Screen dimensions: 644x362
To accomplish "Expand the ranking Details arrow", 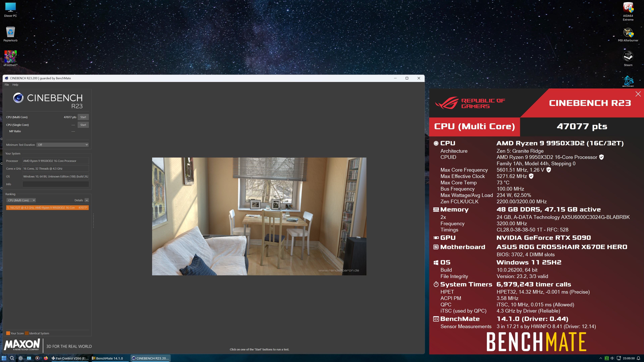I will click(x=87, y=200).
